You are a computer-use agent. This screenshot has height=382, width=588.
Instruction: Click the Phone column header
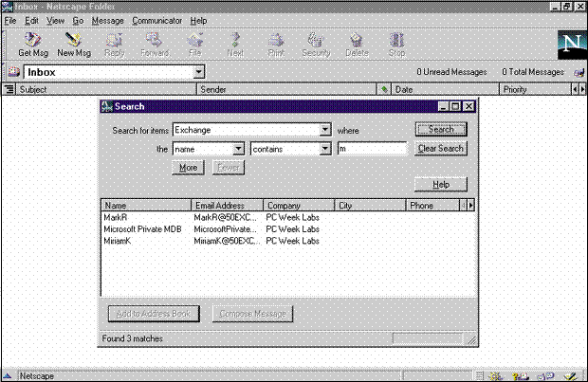tap(433, 205)
